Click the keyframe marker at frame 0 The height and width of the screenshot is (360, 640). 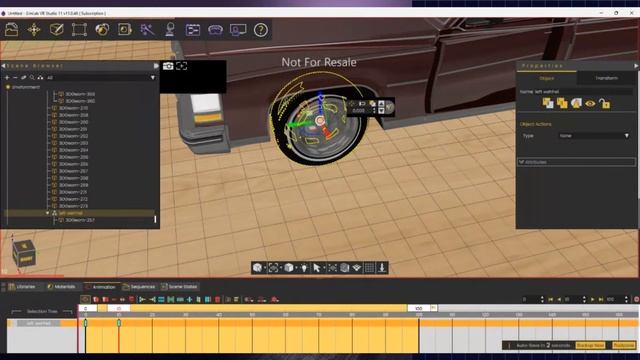pos(85,323)
